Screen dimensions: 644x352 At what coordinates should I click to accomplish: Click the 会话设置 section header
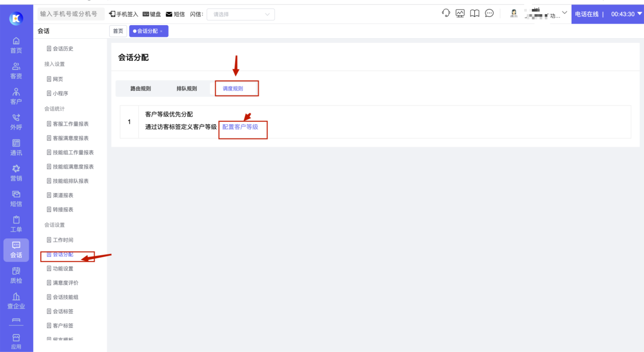tap(54, 225)
